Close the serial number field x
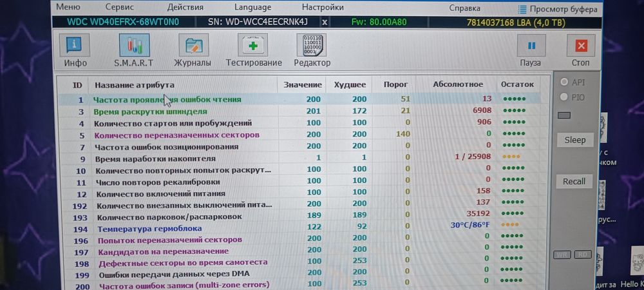 pyautogui.click(x=325, y=22)
